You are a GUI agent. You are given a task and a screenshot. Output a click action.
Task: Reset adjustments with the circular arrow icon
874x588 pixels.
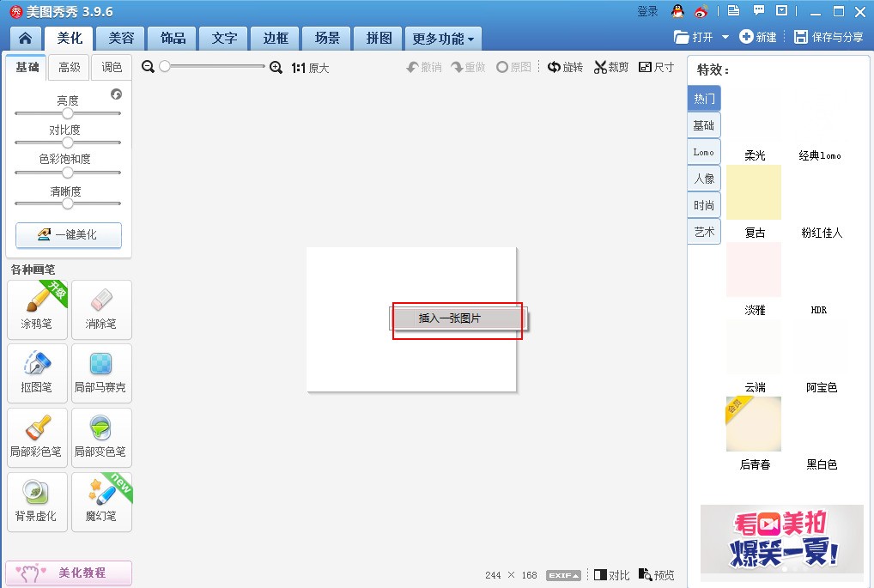click(x=116, y=94)
